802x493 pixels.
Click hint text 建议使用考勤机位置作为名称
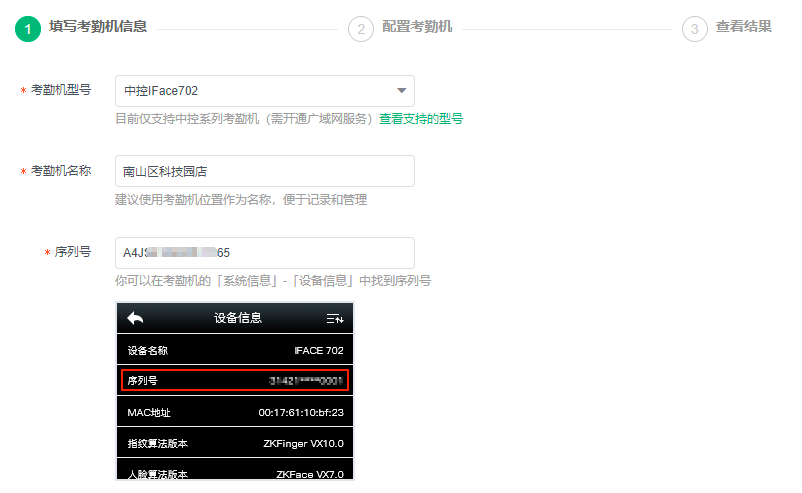pyautogui.click(x=241, y=200)
